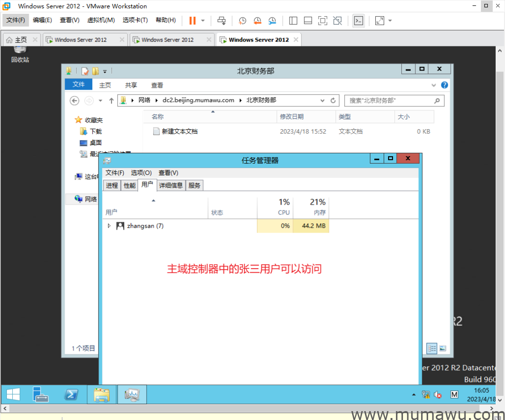The height and width of the screenshot is (420, 505).
Task: Sort files by 修改日期 column
Action: (306, 116)
